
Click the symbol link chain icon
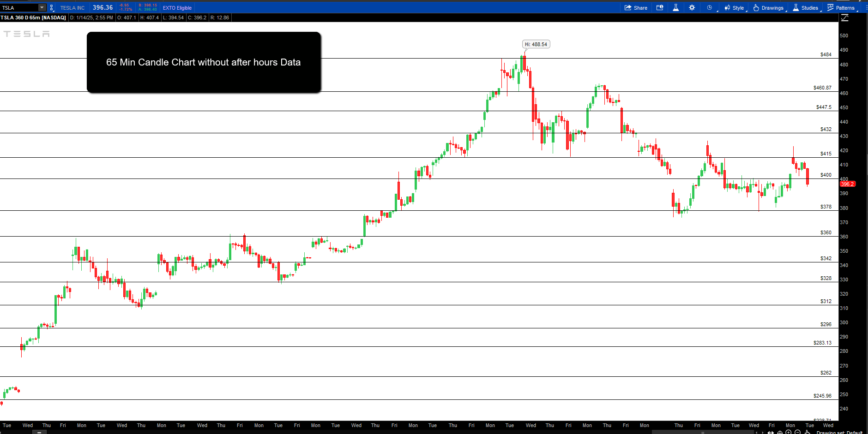click(52, 8)
